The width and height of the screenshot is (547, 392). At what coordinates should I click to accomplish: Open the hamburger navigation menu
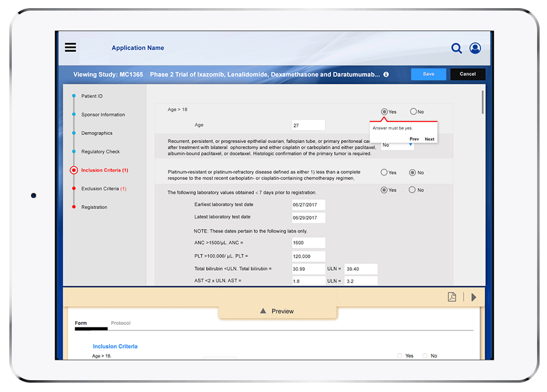70,47
